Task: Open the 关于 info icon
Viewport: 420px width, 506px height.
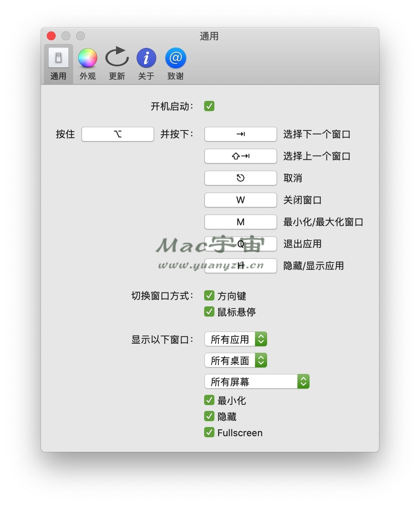Action: [146, 58]
